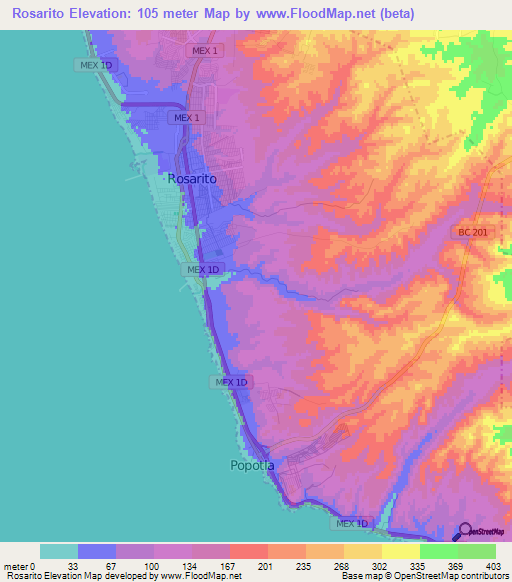
Task: Select the yellow 302-335 meter legend swatch
Action: click(401, 551)
